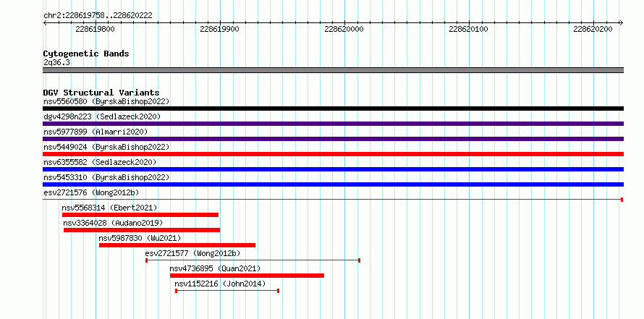Click the Cytogenetic Bands track title
Viewport: 644px width, 319px height.
(x=86, y=54)
